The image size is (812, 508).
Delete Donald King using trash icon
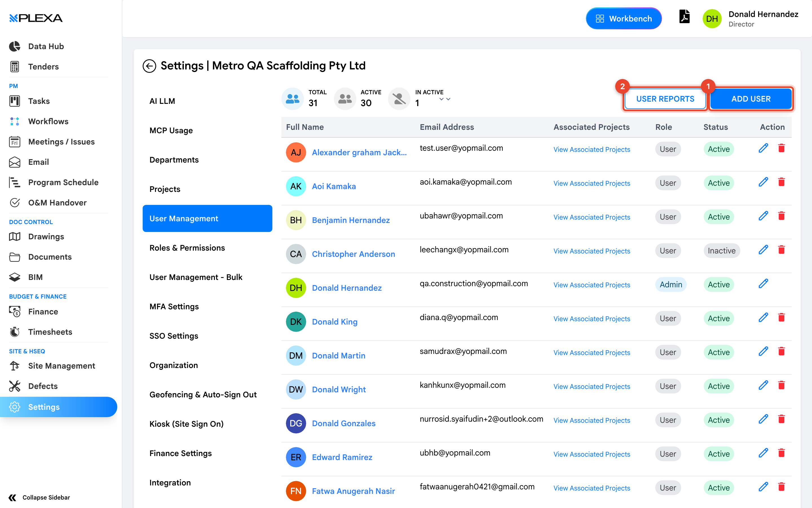[x=782, y=317]
